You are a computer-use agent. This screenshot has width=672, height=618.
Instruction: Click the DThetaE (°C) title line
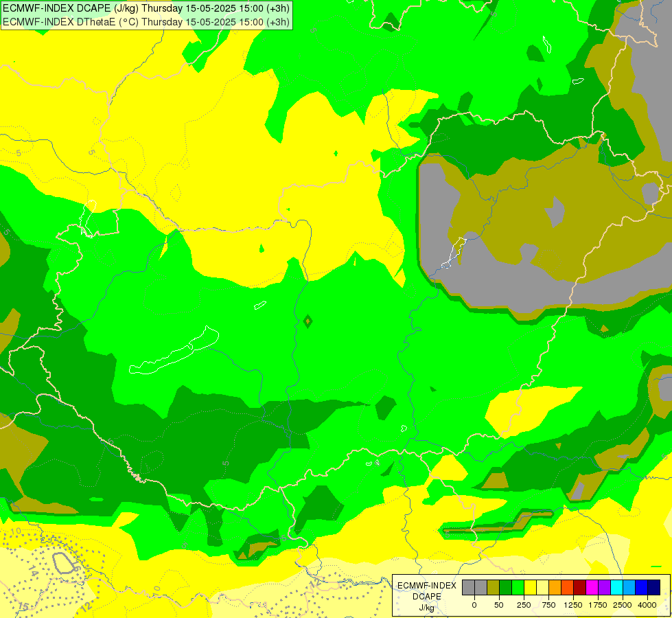click(x=146, y=22)
